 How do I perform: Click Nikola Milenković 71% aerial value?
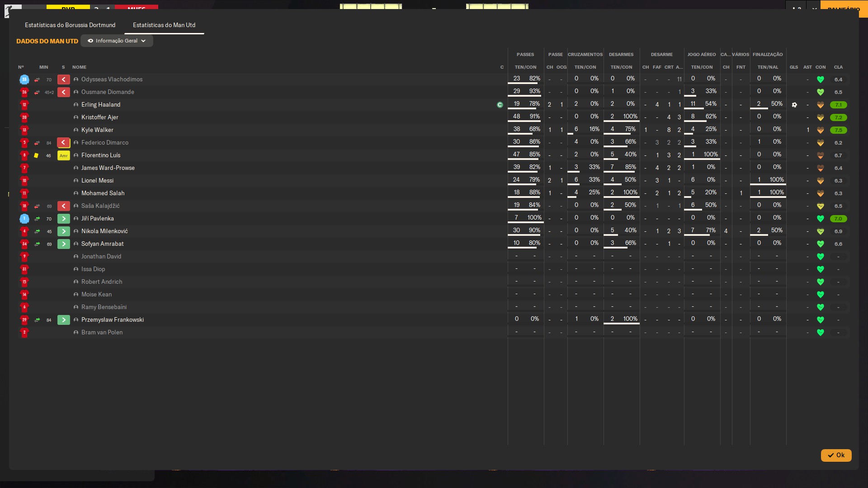tap(711, 230)
